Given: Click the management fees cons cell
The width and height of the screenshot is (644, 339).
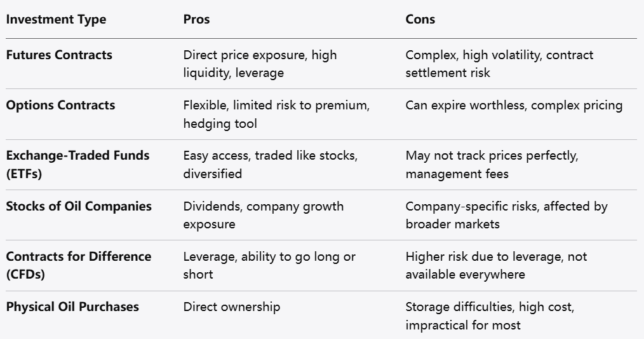Looking at the screenshot, I should [492, 164].
